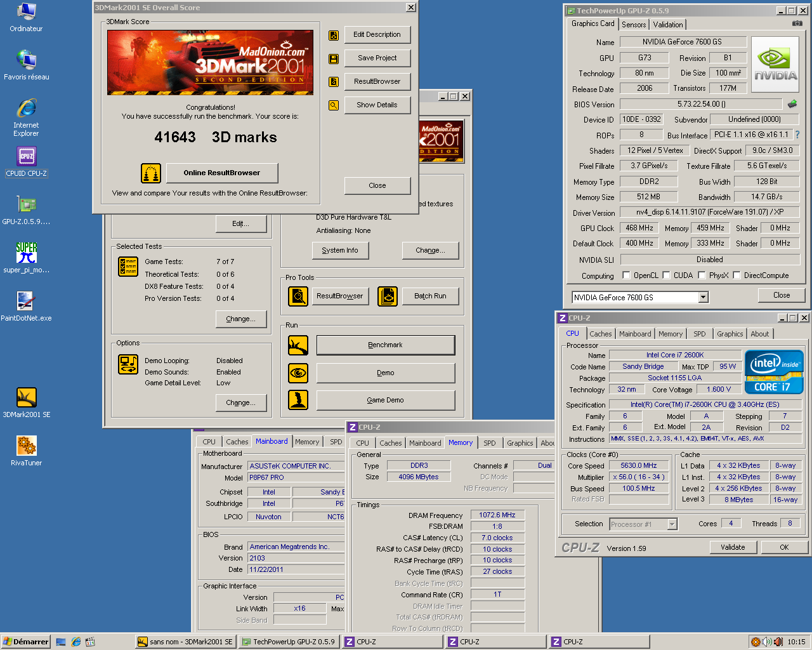The width and height of the screenshot is (812, 650).
Task: Switch to GPU-Z Sensors tab
Action: point(634,25)
